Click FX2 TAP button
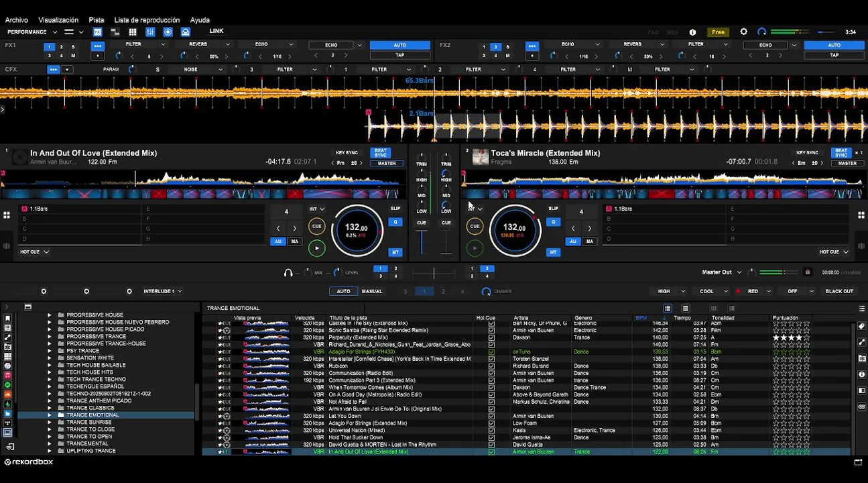 click(x=834, y=55)
